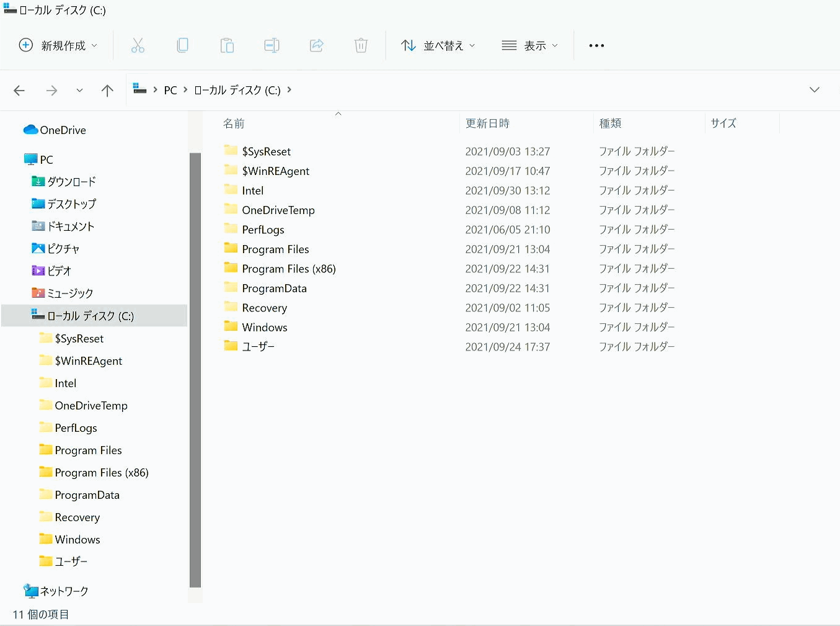Select OneDrive in navigation pane
The height and width of the screenshot is (626, 840).
[55, 130]
